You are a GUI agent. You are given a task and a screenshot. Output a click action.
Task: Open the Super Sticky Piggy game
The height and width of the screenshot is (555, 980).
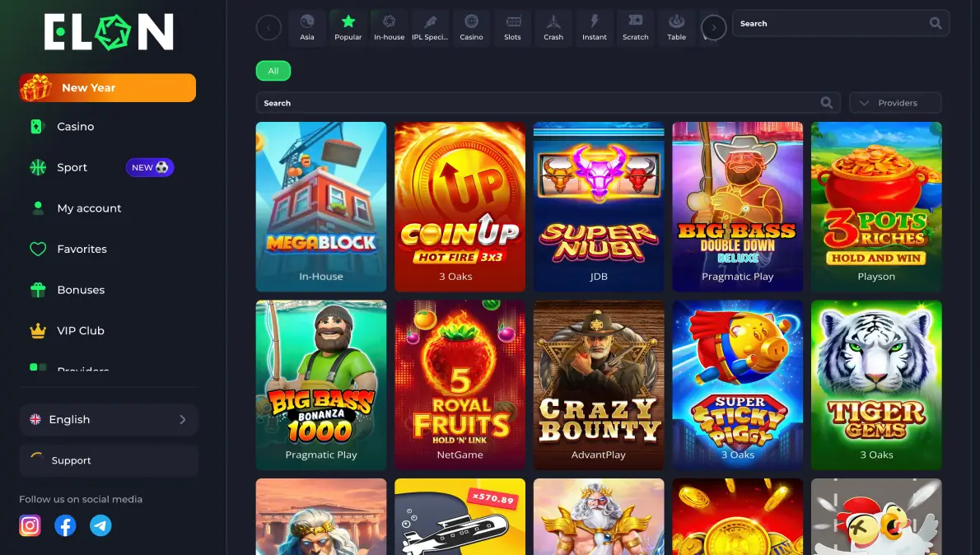(738, 385)
